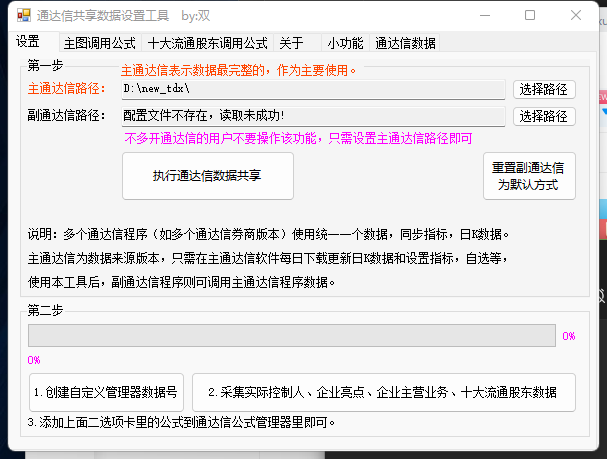The width and height of the screenshot is (607, 459).
Task: Maximize the 通达信共享数据设置工具 window
Action: point(530,15)
